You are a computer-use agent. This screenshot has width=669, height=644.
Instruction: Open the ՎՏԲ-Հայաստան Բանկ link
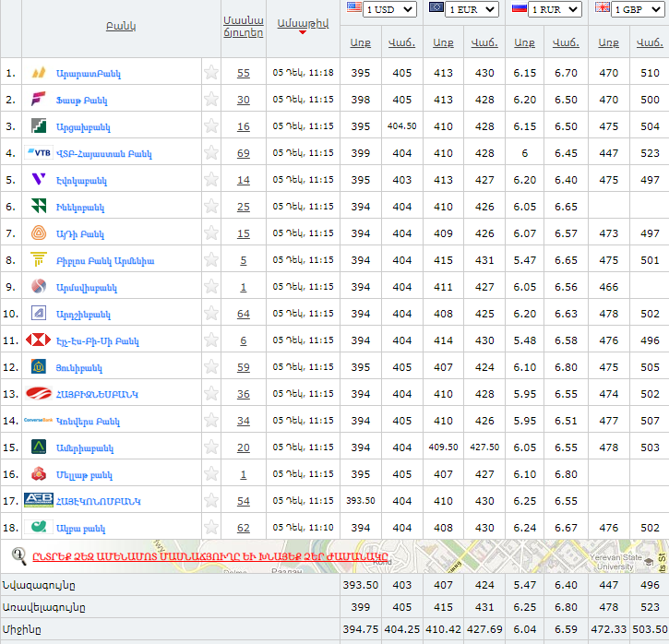coord(104,153)
